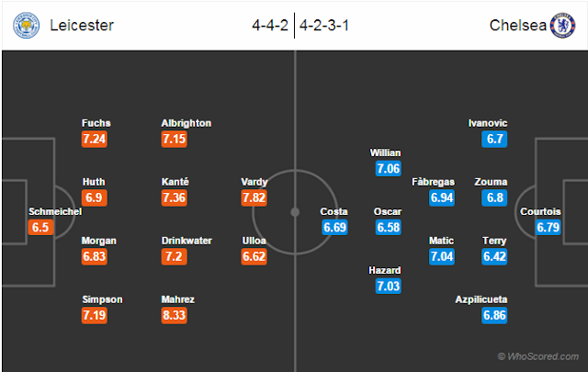Select Vardy's 7.82 rating badge
Image resolution: width=588 pixels, height=372 pixels.
click(254, 197)
